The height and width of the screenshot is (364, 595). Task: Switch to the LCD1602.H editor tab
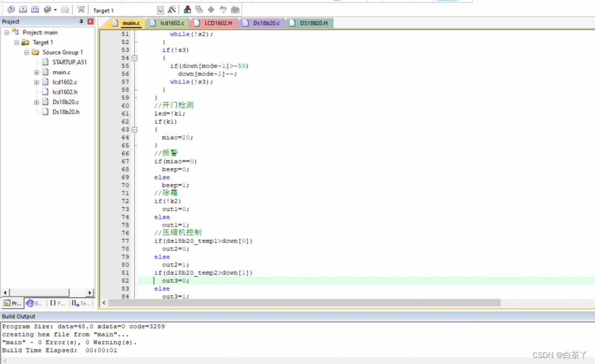218,23
